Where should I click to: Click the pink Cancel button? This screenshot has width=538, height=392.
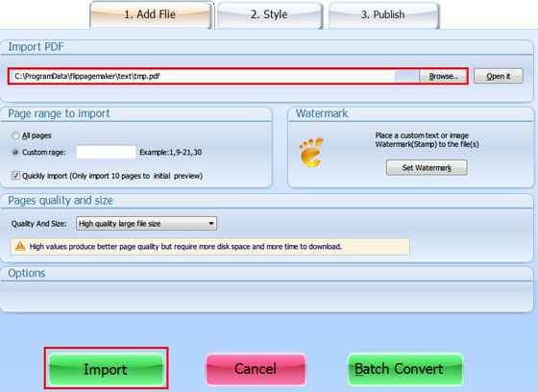tap(256, 369)
